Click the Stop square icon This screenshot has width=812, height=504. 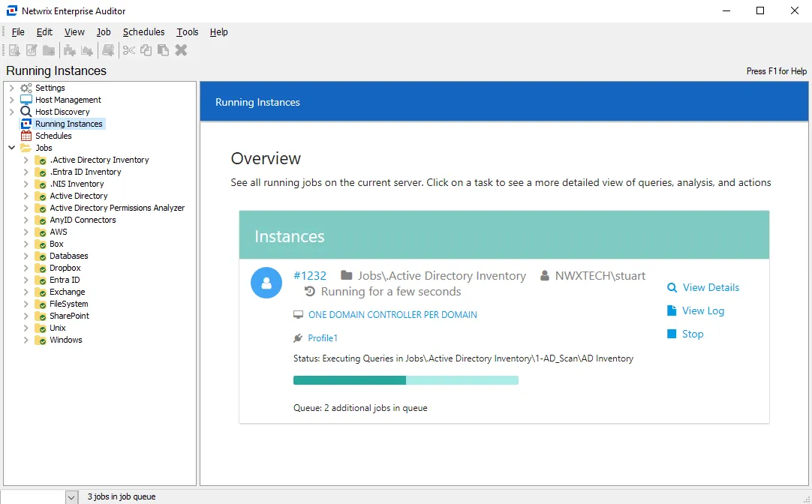click(x=672, y=334)
